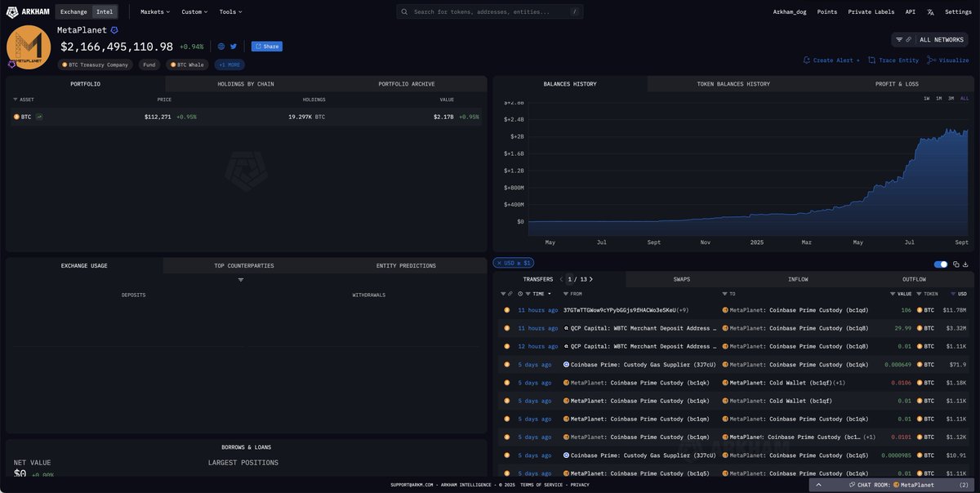
Task: Set chart range to 3M
Action: pyautogui.click(x=951, y=98)
